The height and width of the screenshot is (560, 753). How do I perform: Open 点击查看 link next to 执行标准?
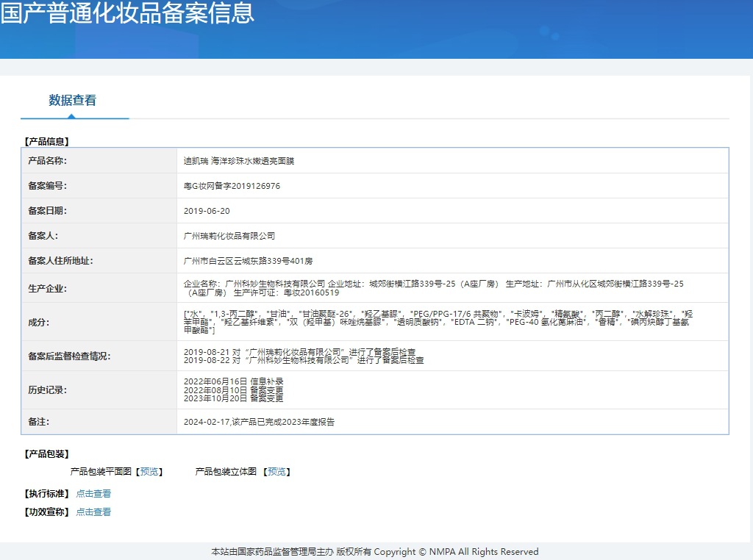click(x=93, y=493)
